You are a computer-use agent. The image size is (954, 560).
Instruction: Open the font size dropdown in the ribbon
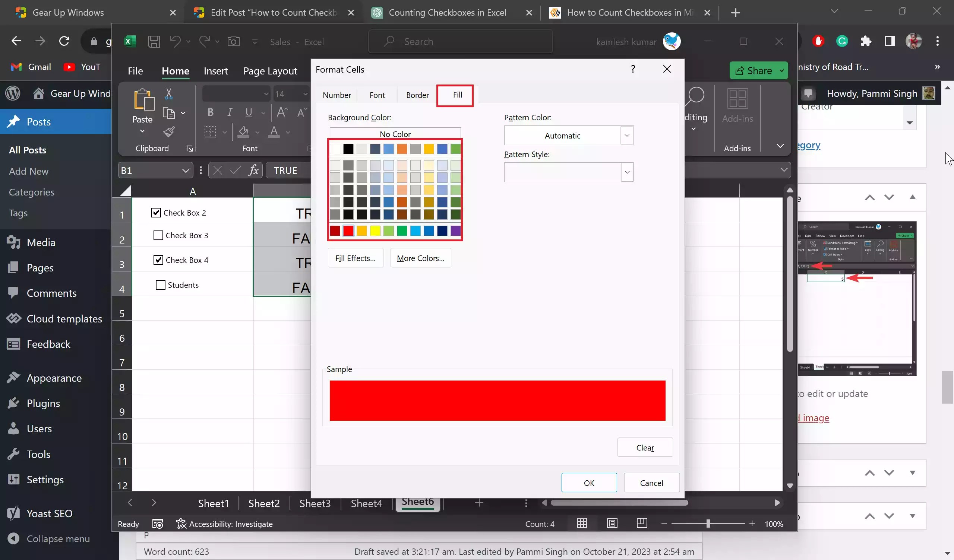coord(305,93)
